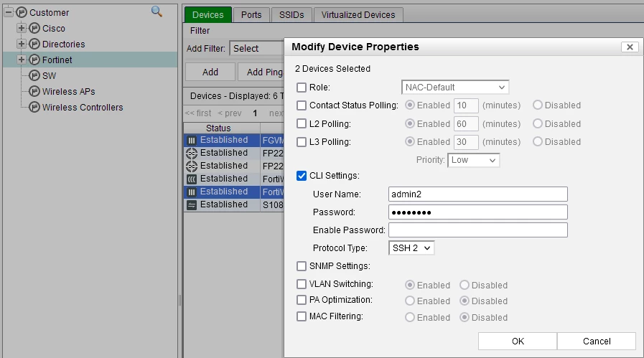Select Disabled radio for VLAN Switching
The height and width of the screenshot is (358, 644).
(x=464, y=285)
